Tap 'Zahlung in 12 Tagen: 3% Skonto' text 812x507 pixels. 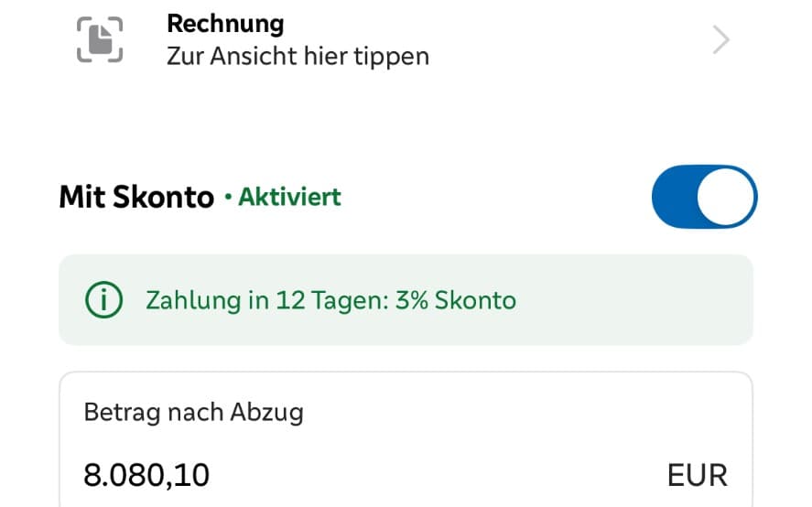tap(330, 300)
